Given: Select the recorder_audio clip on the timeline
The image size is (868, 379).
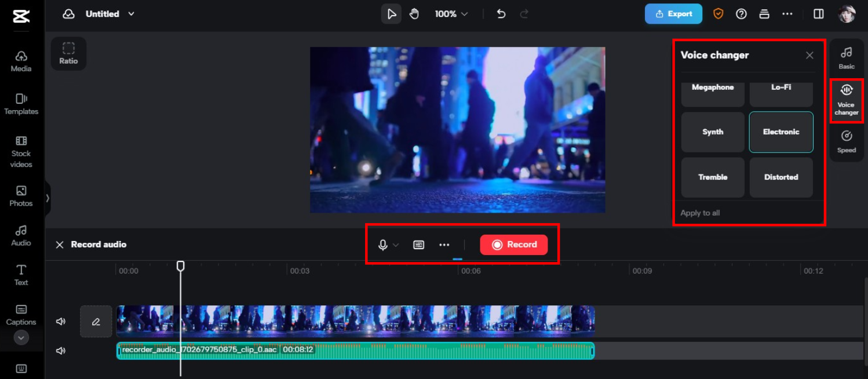Looking at the screenshot, I should pos(355,351).
